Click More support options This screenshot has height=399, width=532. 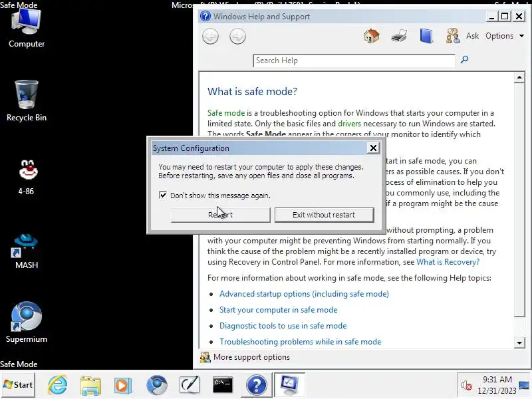(251, 357)
